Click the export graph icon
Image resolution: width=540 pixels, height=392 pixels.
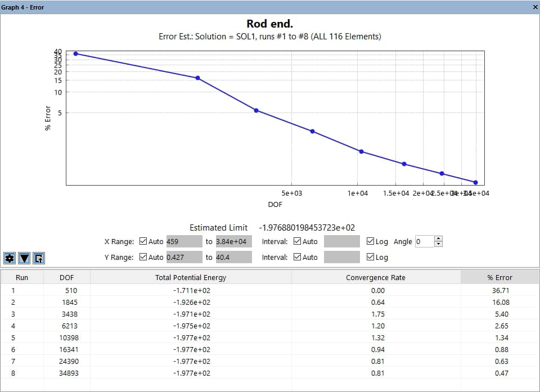click(38, 258)
